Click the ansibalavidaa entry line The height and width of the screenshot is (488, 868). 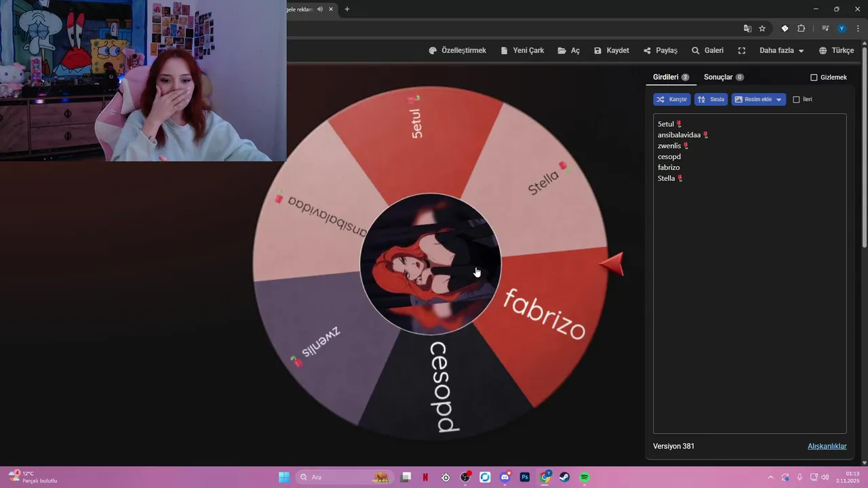tap(683, 135)
